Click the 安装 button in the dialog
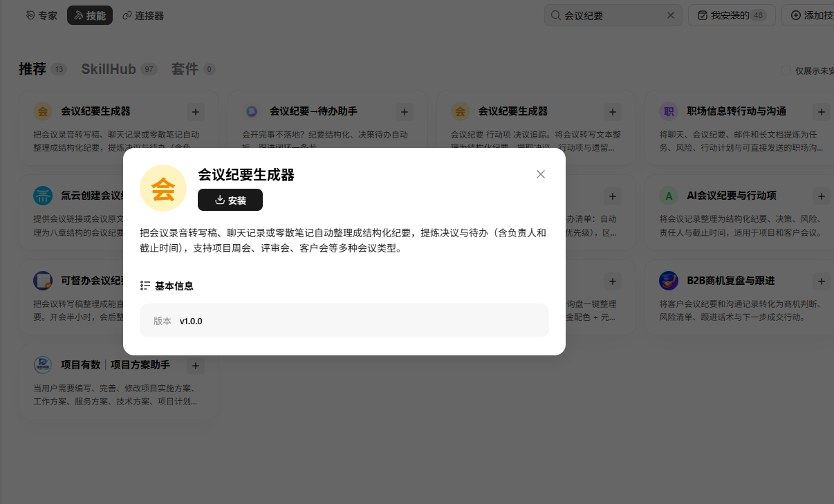This screenshot has height=504, width=834. tap(230, 200)
